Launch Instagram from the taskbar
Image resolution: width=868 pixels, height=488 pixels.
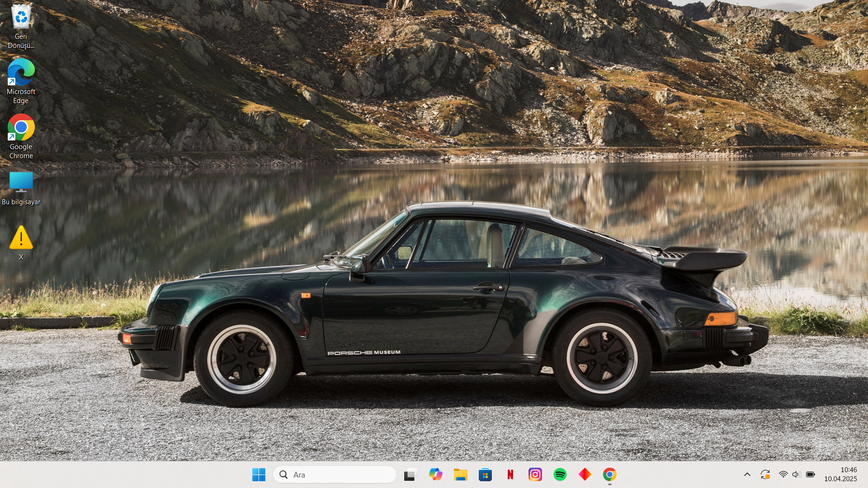point(535,474)
